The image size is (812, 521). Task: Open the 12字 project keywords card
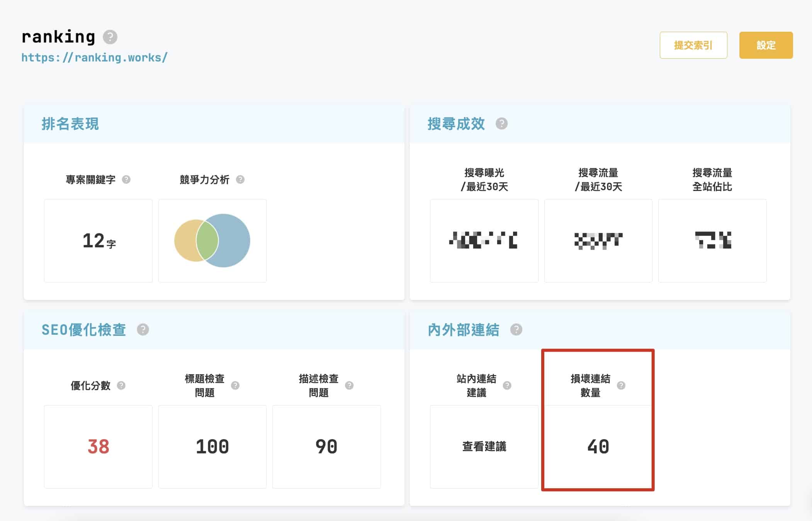(98, 240)
